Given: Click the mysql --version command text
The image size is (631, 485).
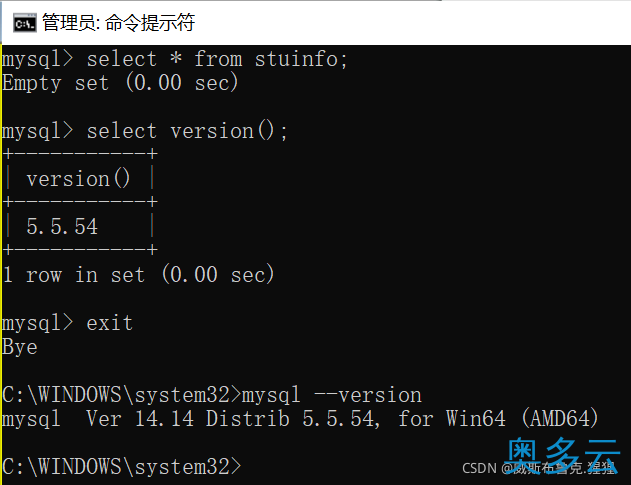Looking at the screenshot, I should tap(332, 395).
